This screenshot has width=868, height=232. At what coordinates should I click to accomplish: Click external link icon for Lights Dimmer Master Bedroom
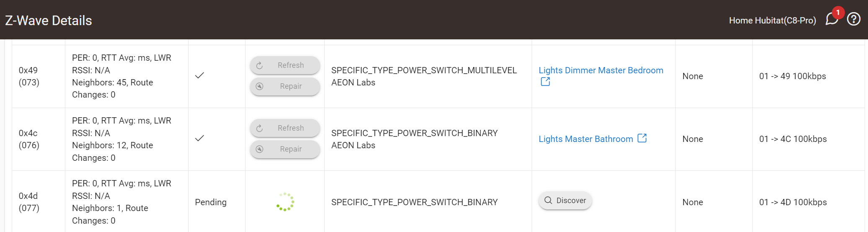[545, 82]
